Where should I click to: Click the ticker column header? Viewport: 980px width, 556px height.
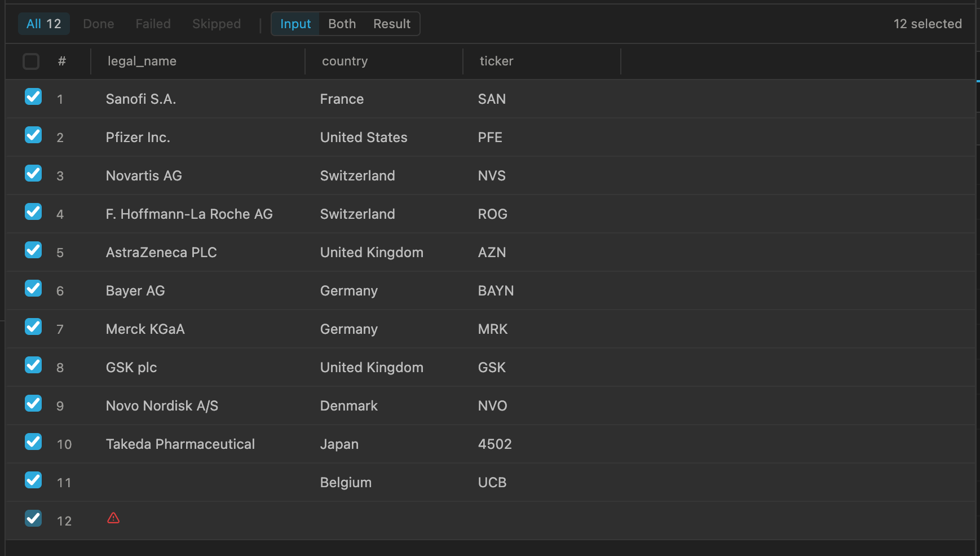[x=497, y=61]
